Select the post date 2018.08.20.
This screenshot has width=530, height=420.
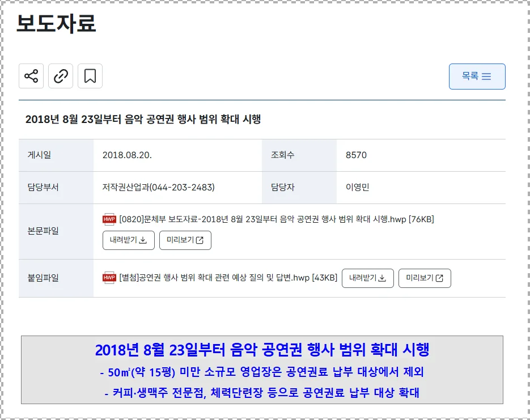[127, 155]
